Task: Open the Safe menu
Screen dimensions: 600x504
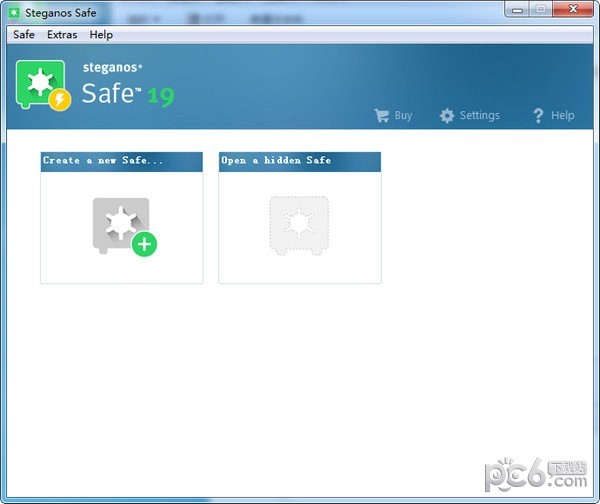Action: pos(24,34)
